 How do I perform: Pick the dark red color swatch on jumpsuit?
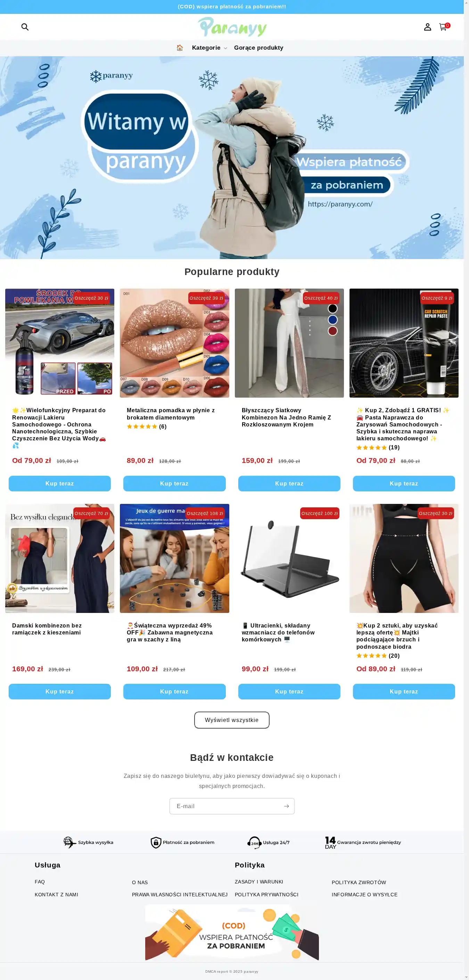[333, 331]
